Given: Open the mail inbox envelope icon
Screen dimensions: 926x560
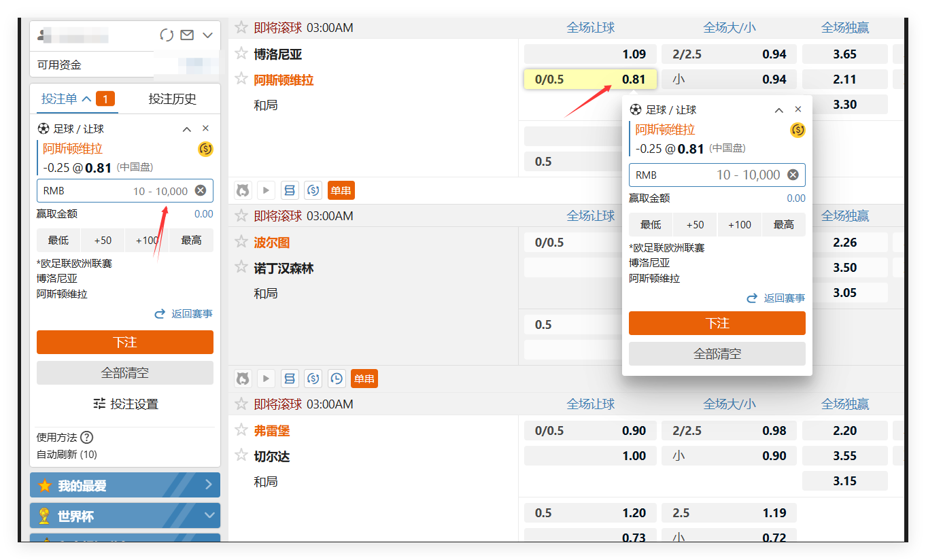Looking at the screenshot, I should (187, 35).
